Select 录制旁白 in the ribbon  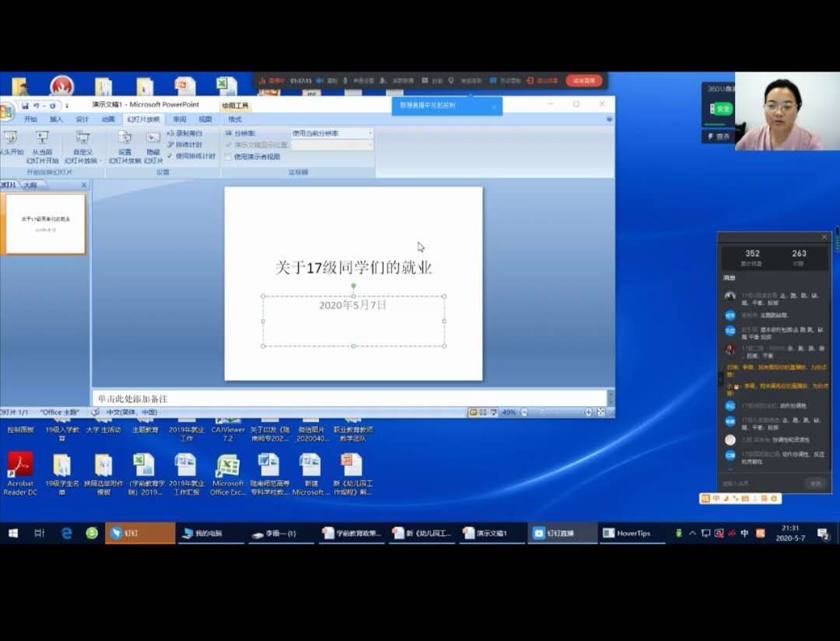(185, 134)
